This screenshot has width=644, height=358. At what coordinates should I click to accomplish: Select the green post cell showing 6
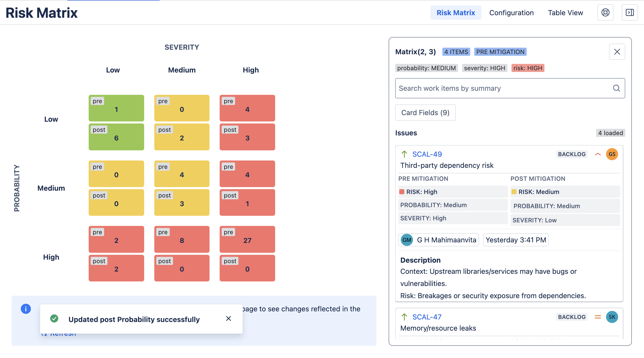[116, 137]
